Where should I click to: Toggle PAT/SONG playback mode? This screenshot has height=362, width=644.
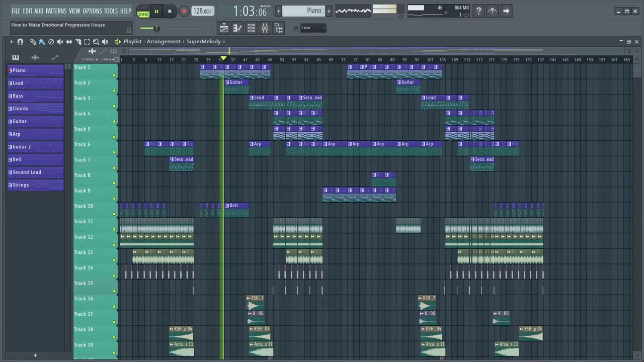[x=143, y=11]
